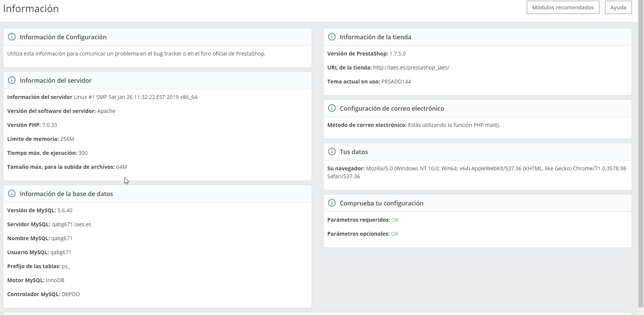
Task: Click the Módulos recomendados button
Action: 563,8
